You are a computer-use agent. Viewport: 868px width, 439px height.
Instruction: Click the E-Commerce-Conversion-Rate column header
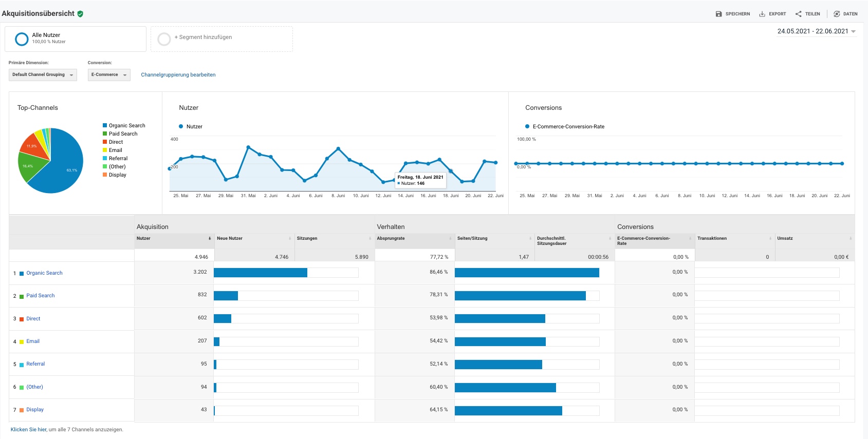tap(643, 241)
